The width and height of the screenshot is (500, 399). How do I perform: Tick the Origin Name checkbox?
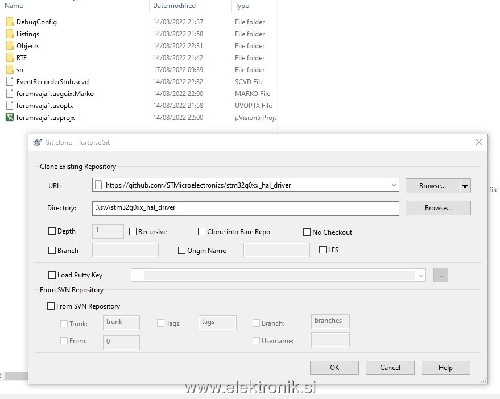[181, 250]
